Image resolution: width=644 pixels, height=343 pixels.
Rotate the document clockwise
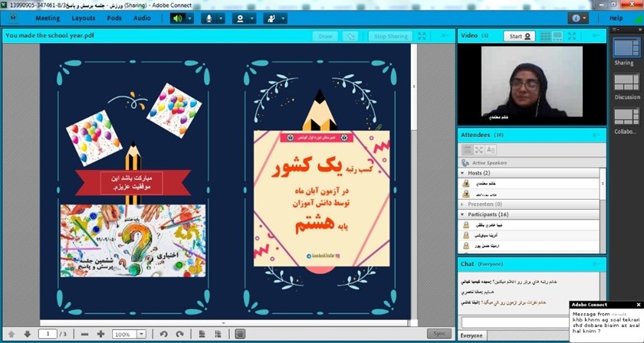[179, 335]
